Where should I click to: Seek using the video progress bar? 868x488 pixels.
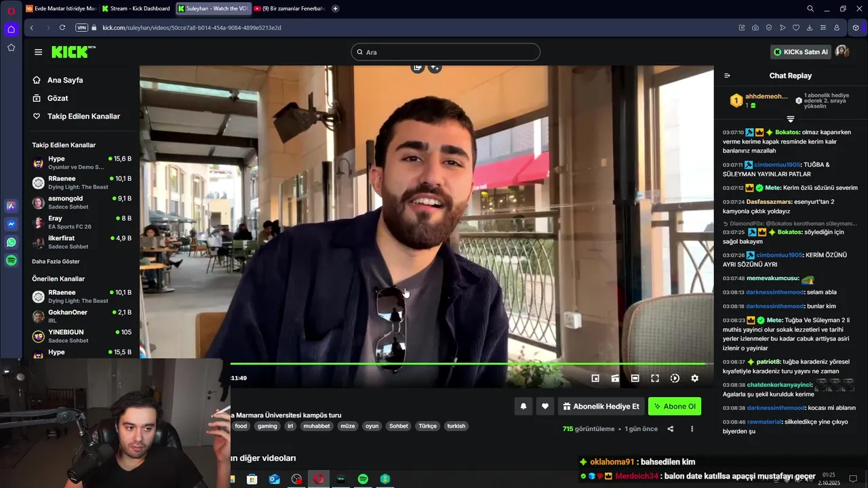point(472,364)
